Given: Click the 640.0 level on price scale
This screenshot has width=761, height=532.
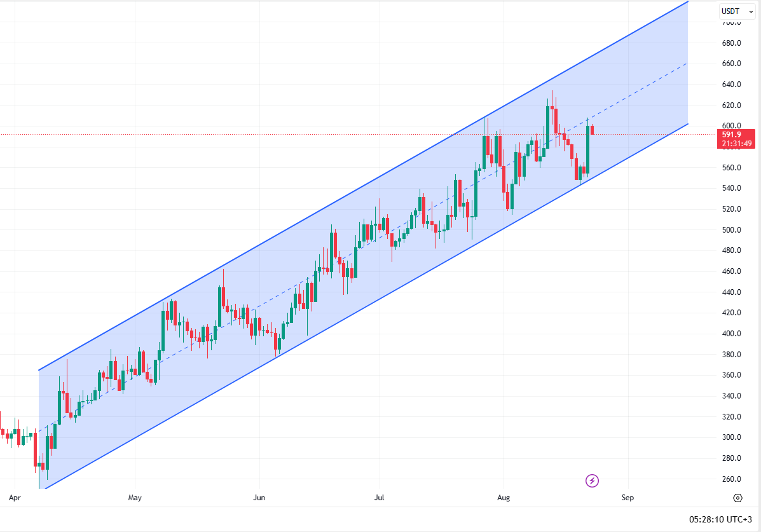Looking at the screenshot, I should tap(732, 85).
